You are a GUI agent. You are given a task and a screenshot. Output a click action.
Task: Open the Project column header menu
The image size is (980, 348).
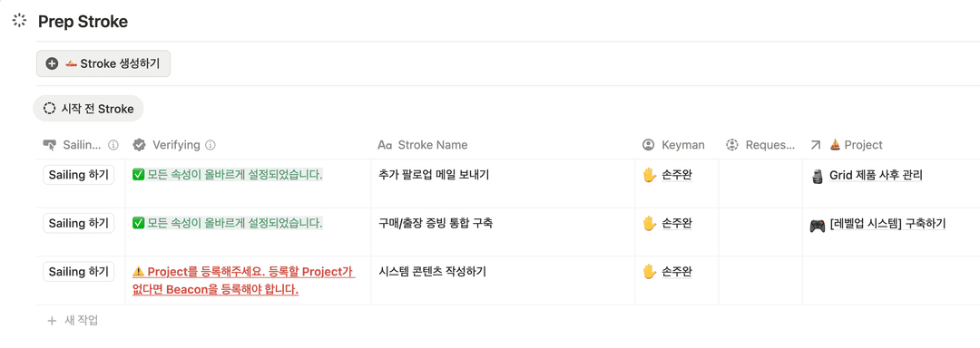(891, 145)
